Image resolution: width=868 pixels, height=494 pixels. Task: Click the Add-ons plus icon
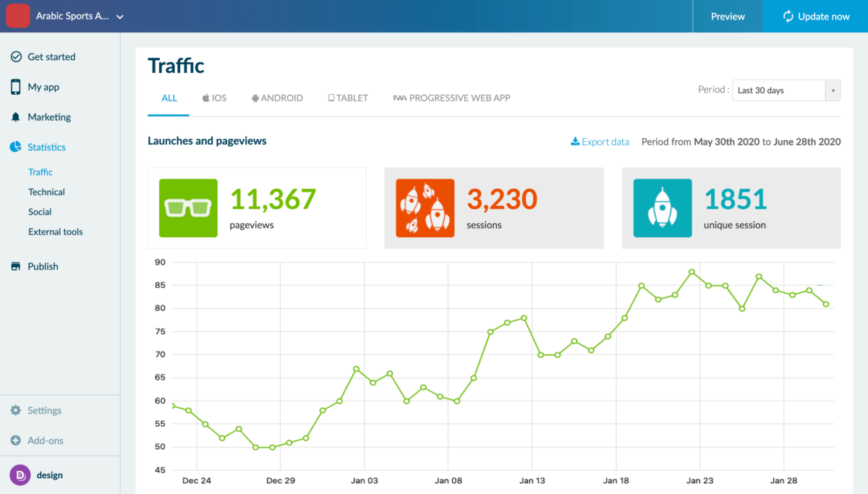15,440
